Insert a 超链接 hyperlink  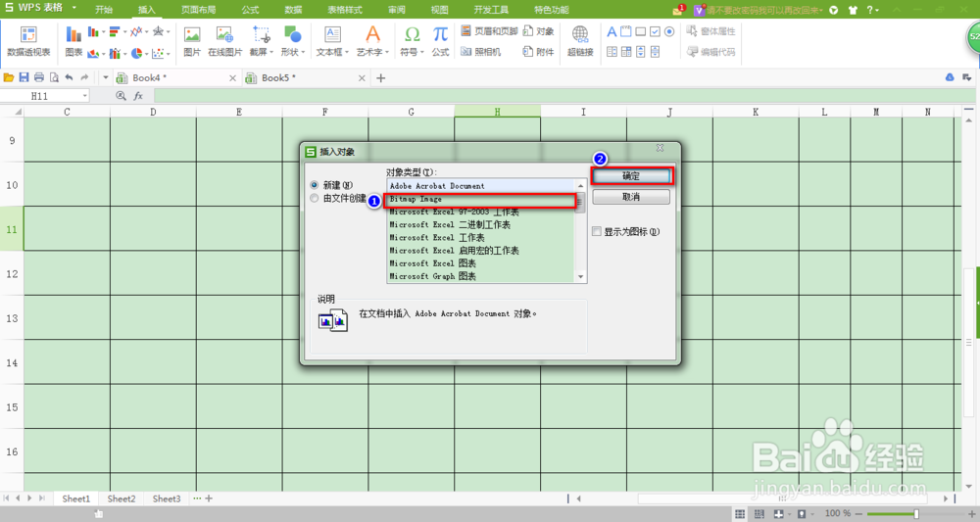pos(580,41)
